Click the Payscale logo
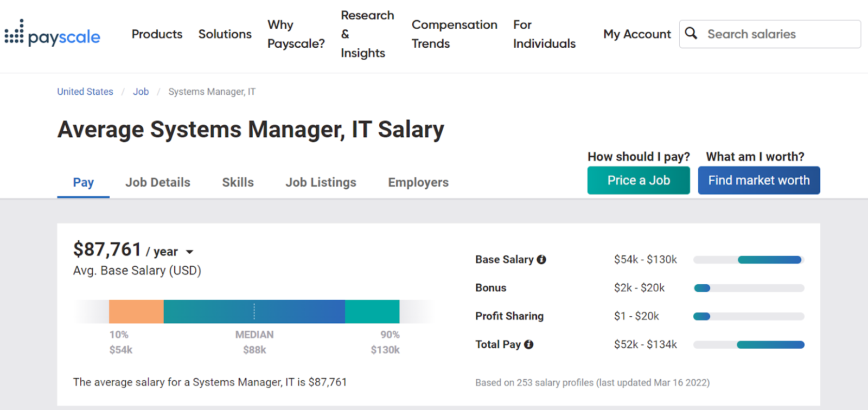The image size is (868, 410). point(53,34)
